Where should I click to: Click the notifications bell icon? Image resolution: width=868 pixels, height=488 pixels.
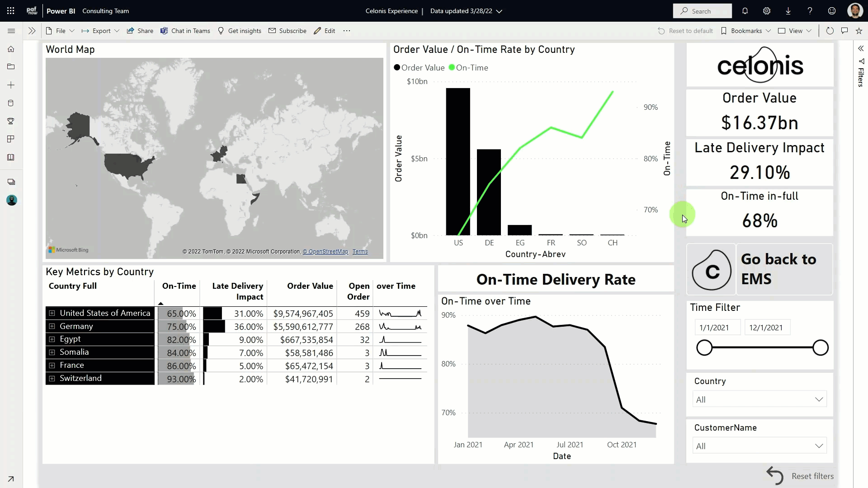[x=745, y=11]
